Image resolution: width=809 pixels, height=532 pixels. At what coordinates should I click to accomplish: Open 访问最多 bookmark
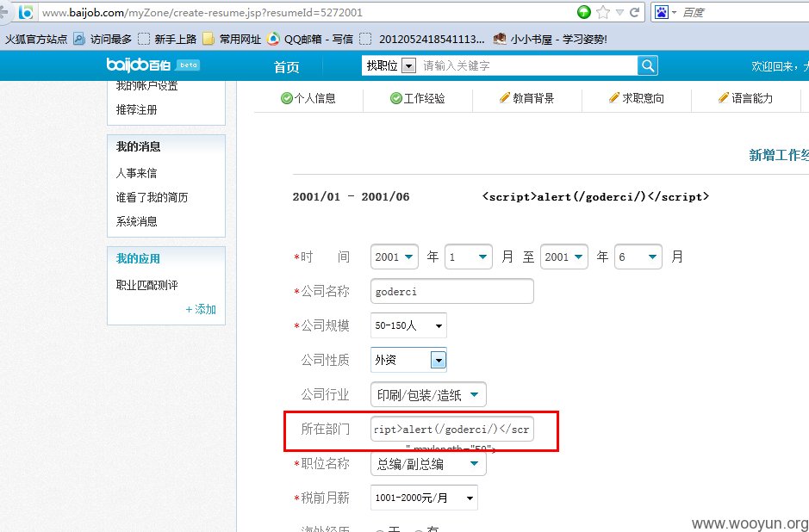(x=103, y=39)
